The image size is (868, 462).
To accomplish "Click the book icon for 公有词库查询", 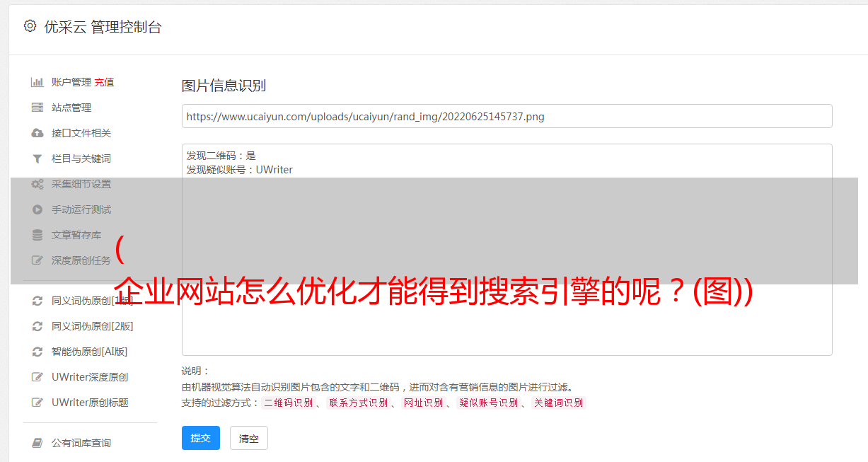I will tap(37, 443).
